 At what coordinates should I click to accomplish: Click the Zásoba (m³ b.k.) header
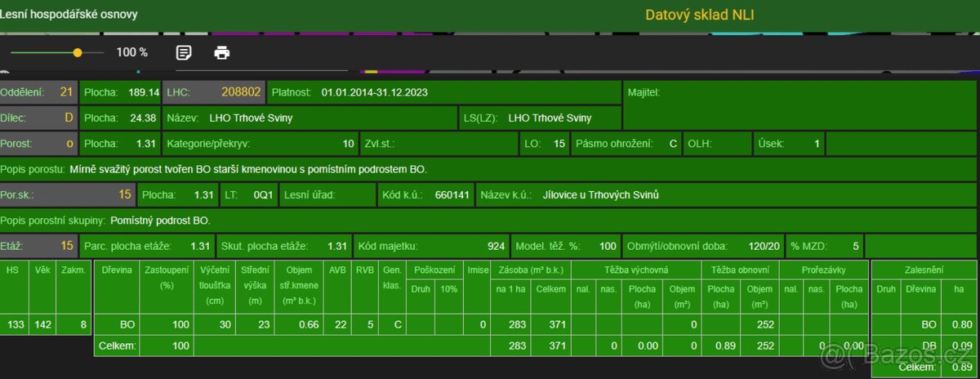[x=530, y=269]
